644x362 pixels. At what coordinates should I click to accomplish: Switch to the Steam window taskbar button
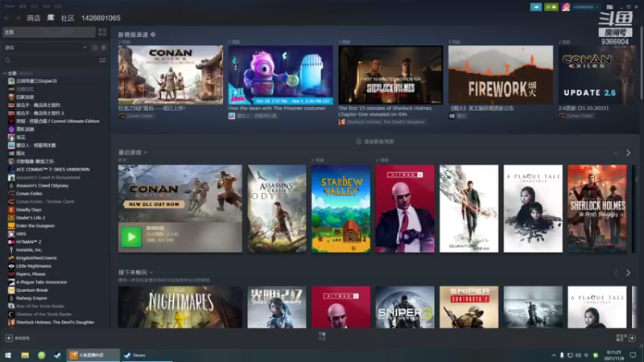pyautogui.click(x=147, y=355)
